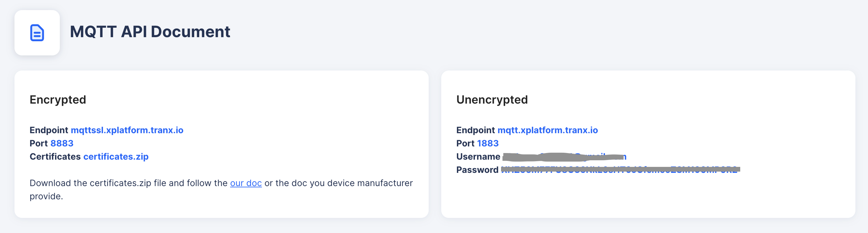Click the Password label
Image resolution: width=868 pixels, height=233 pixels.
coord(477,170)
